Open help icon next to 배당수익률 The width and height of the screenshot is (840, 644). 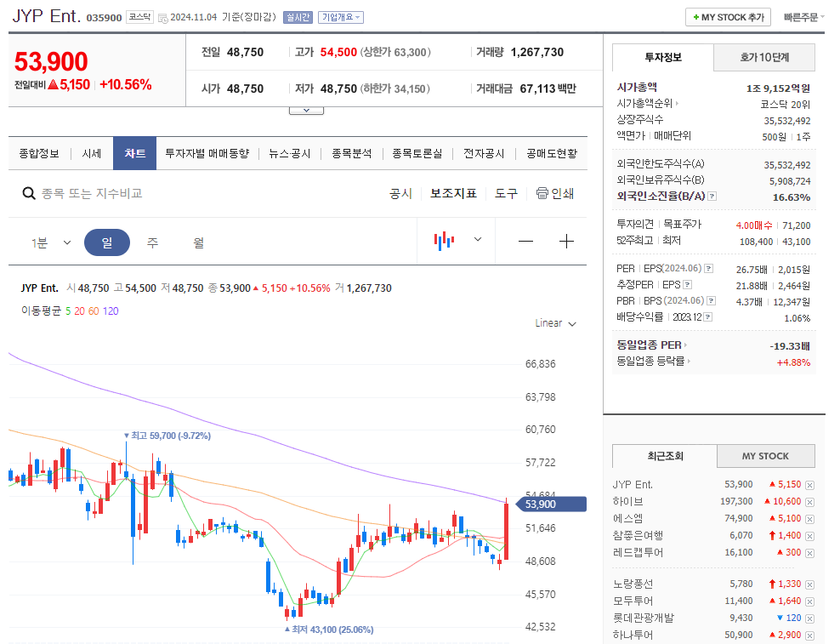(x=707, y=317)
